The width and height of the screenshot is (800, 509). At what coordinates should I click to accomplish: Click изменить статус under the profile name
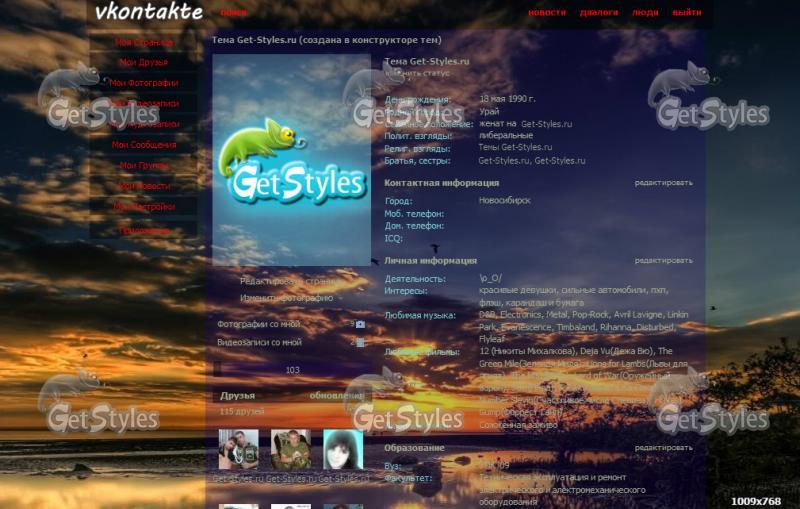click(417, 73)
